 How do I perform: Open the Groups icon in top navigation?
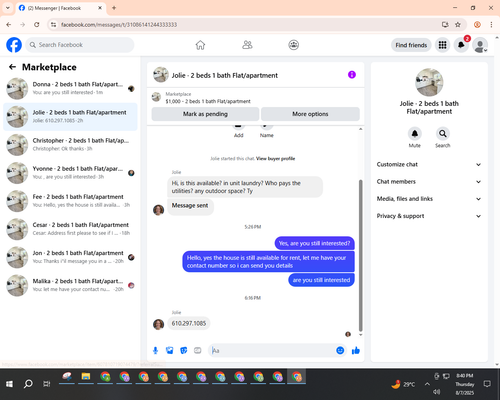tap(294, 45)
